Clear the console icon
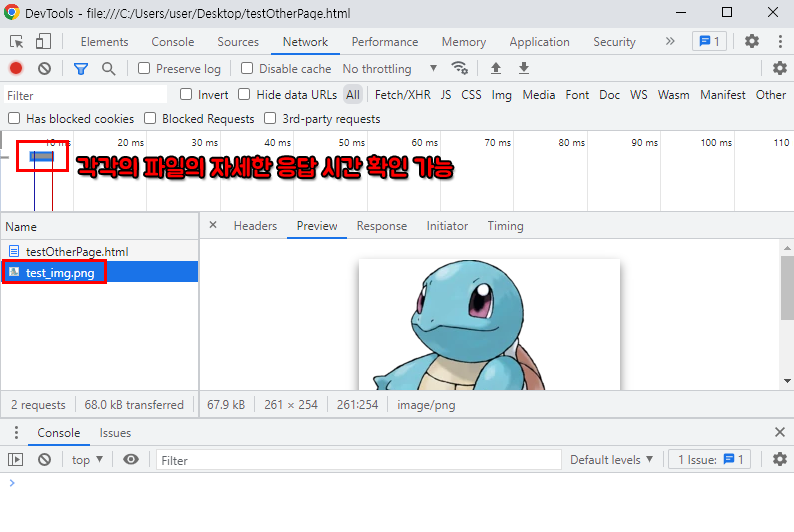794x532 pixels. click(x=45, y=460)
